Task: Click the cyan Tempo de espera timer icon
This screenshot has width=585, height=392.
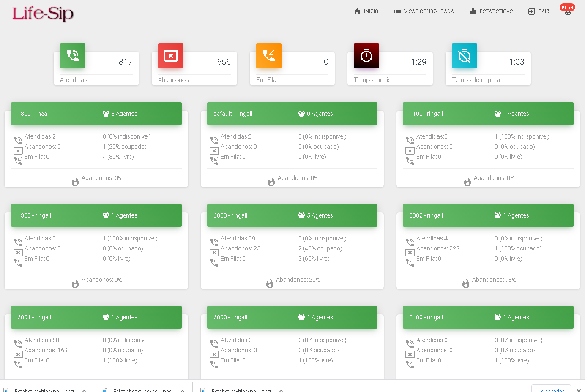Action: coord(464,56)
